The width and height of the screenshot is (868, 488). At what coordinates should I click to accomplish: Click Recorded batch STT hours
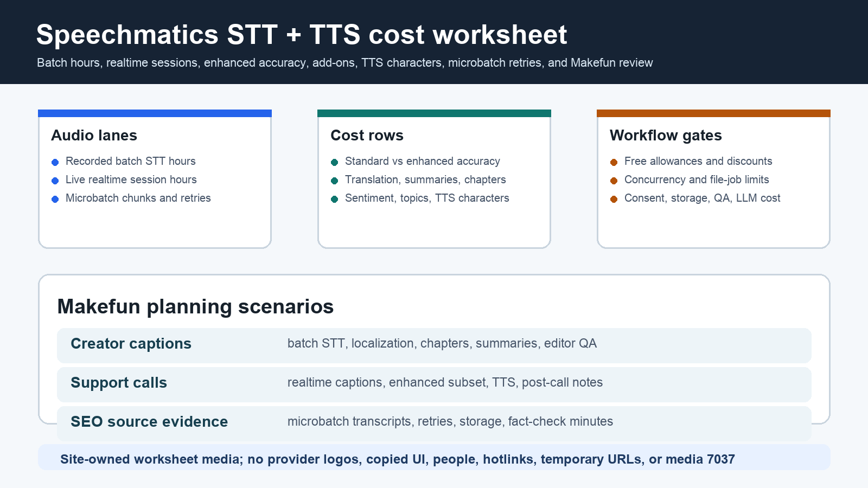pos(131,161)
